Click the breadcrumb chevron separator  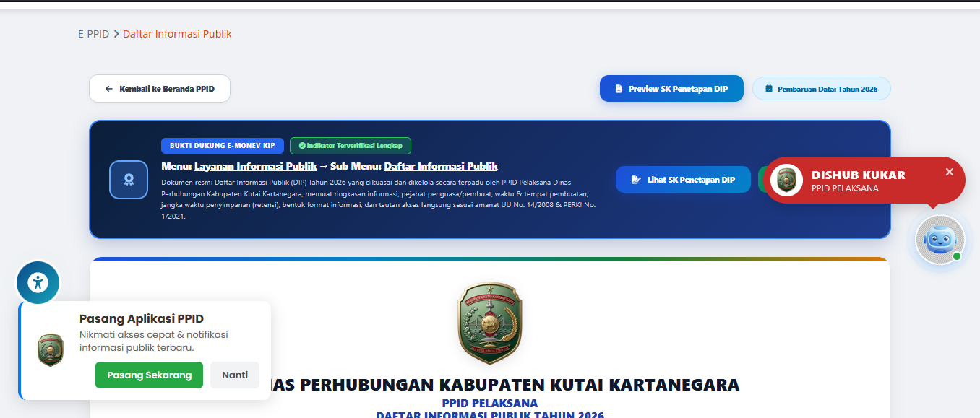pos(116,34)
